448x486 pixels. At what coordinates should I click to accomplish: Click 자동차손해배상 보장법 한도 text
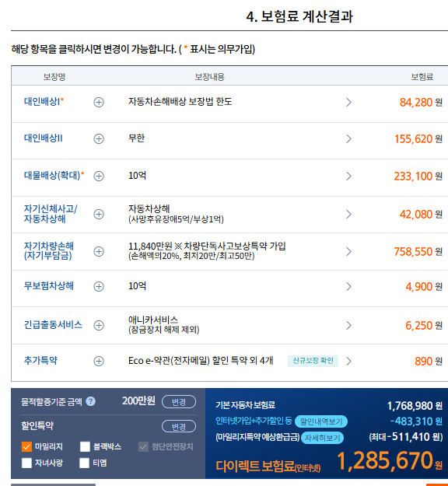(x=180, y=102)
